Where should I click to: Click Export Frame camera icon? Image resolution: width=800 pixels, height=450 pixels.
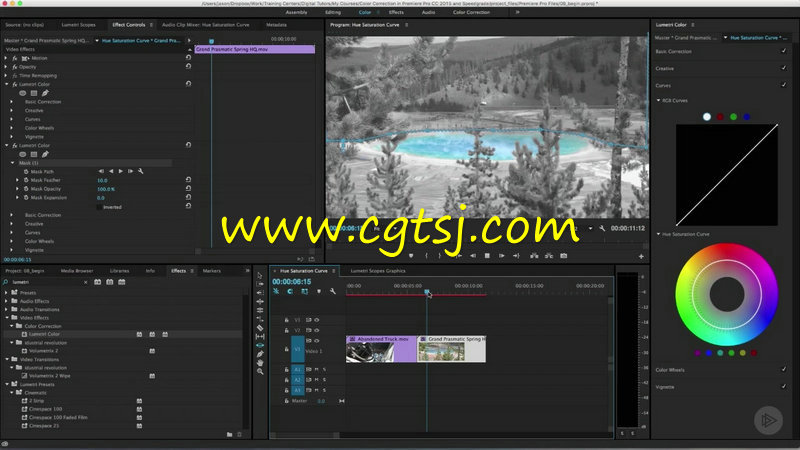(x=564, y=256)
